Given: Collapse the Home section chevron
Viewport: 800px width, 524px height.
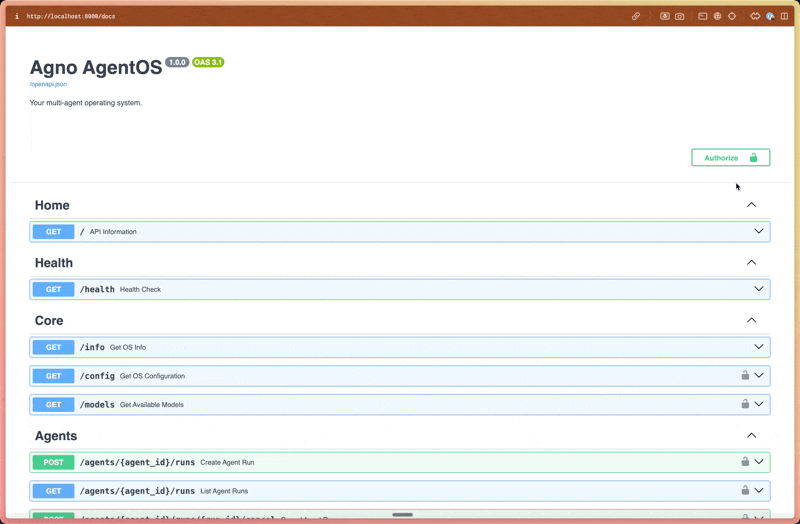Looking at the screenshot, I should coord(752,205).
